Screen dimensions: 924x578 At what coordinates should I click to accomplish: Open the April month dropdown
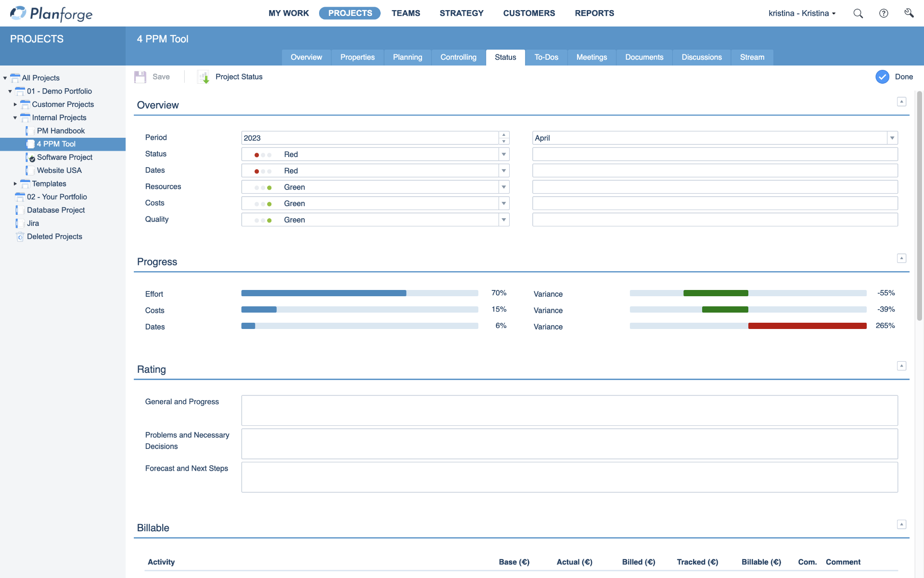click(x=892, y=138)
